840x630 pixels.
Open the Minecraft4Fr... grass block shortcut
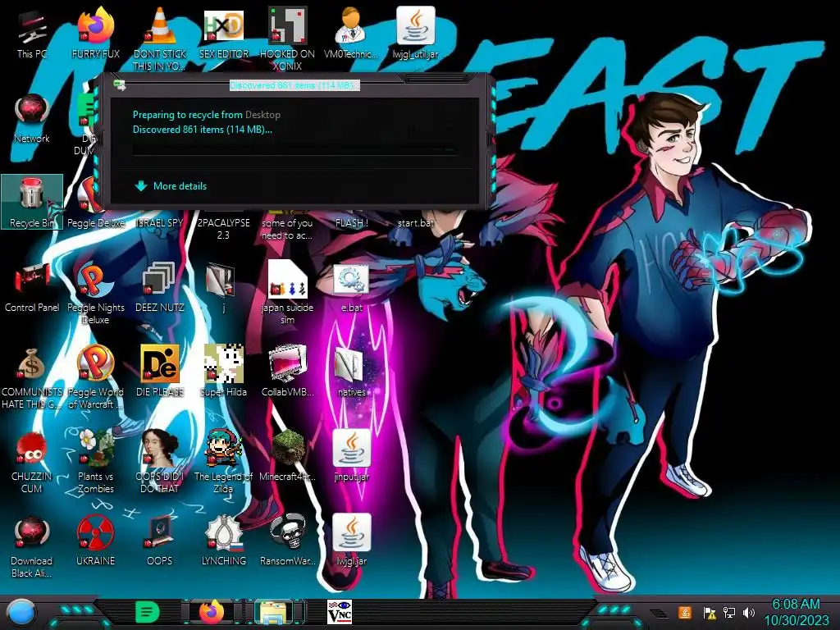coord(287,456)
